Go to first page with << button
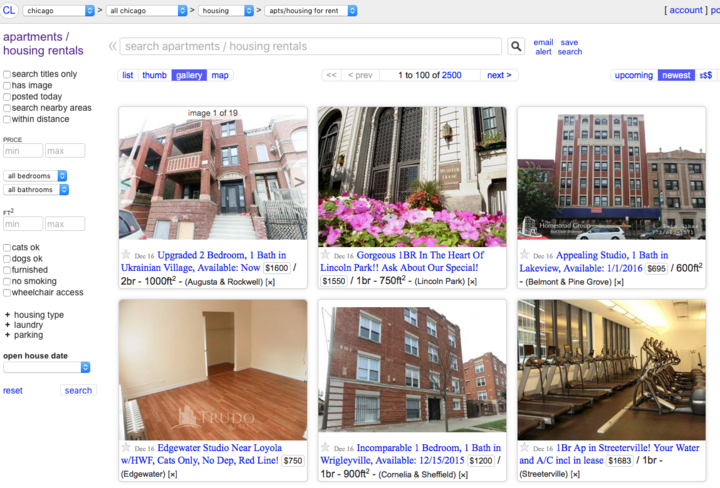Image resolution: width=720 pixels, height=488 pixels. [332, 75]
